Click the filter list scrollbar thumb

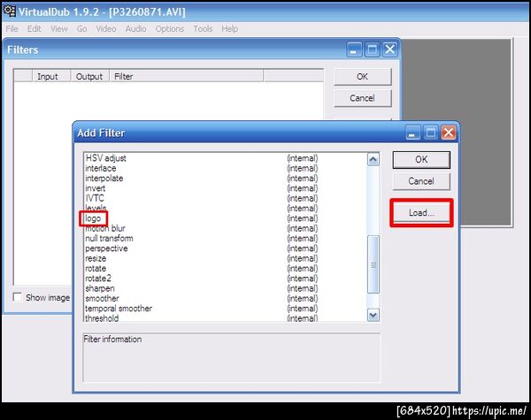coord(373,264)
